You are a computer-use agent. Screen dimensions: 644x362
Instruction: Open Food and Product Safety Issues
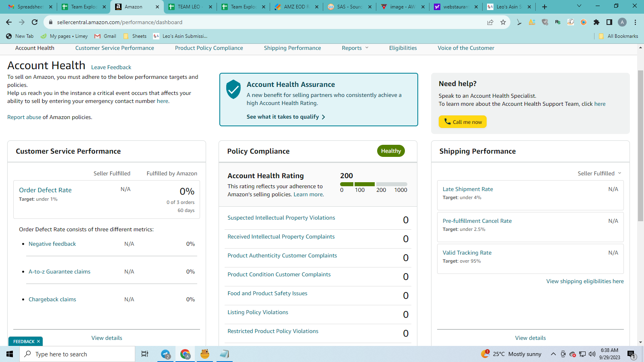pos(267,293)
